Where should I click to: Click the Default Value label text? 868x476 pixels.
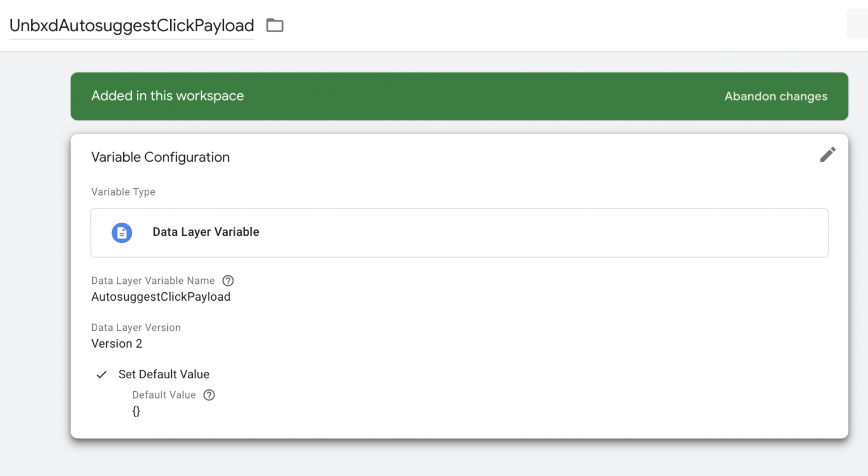pos(164,395)
